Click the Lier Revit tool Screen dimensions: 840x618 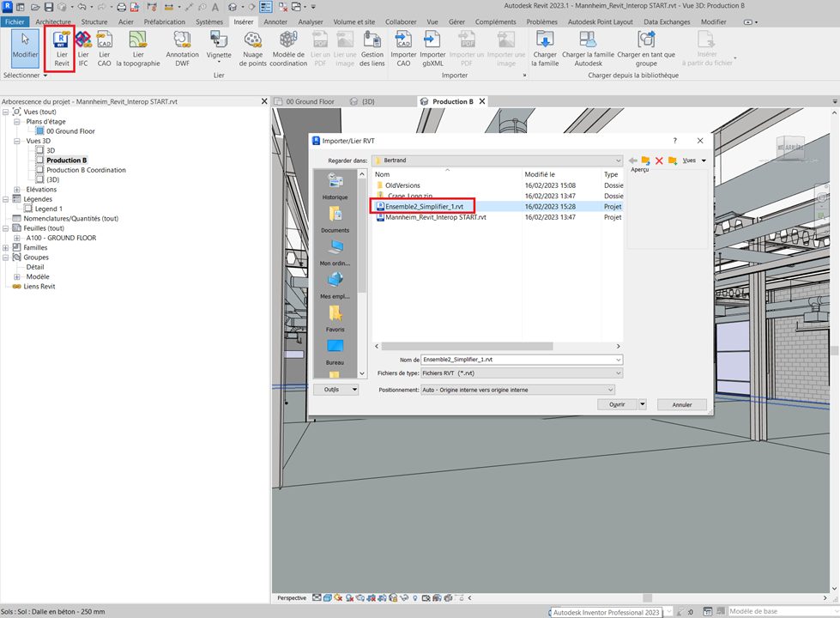pyautogui.click(x=62, y=49)
